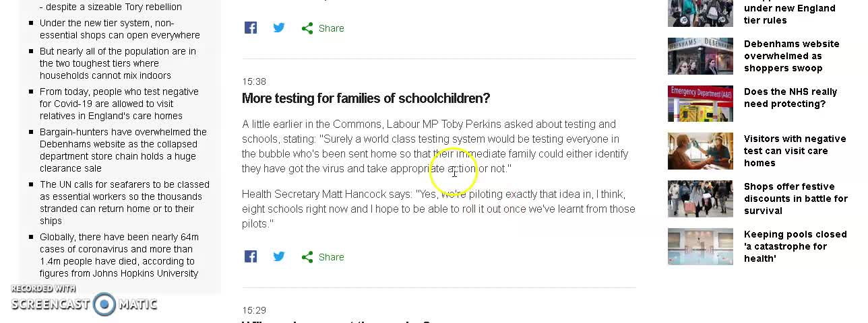Screen dimensions: 868x323
Task: Open 'Shops offer festive discounts in battle for survival'
Action: [x=795, y=199]
